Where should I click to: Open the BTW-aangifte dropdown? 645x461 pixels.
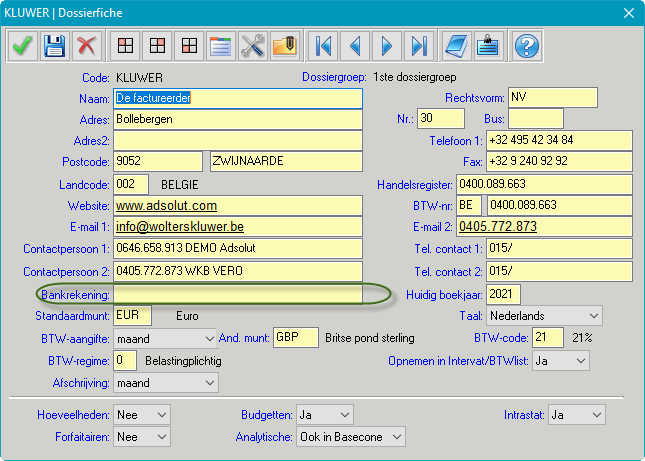(208, 338)
